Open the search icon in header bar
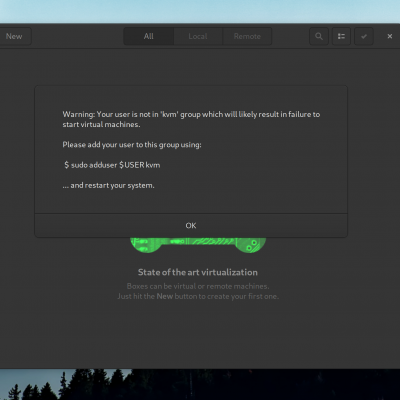The image size is (400, 400). pyautogui.click(x=319, y=36)
